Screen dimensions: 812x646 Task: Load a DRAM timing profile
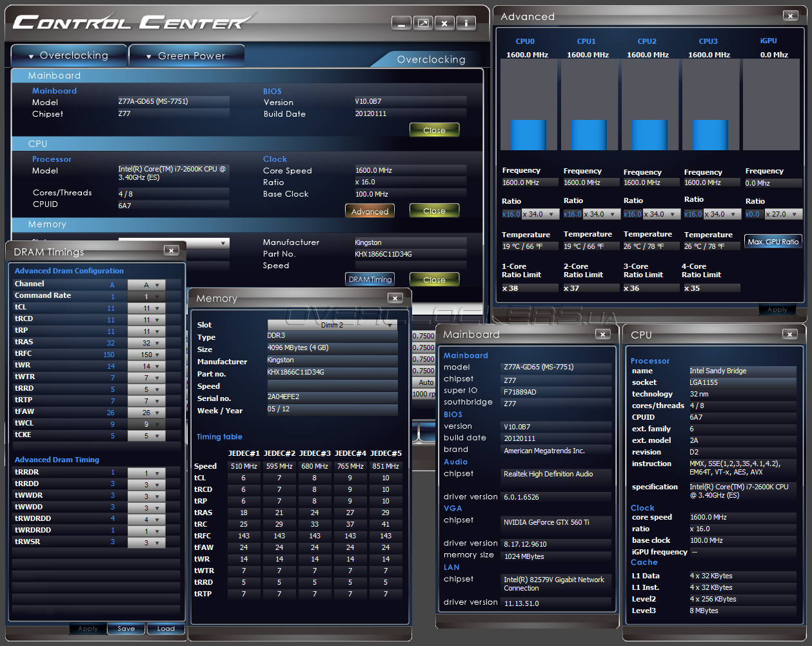166,629
